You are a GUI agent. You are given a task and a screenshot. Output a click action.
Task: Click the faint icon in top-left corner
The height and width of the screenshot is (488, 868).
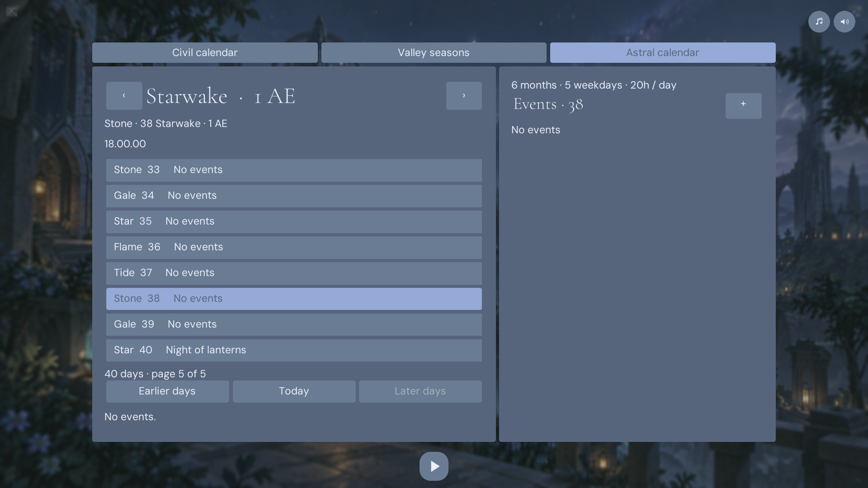[x=12, y=12]
